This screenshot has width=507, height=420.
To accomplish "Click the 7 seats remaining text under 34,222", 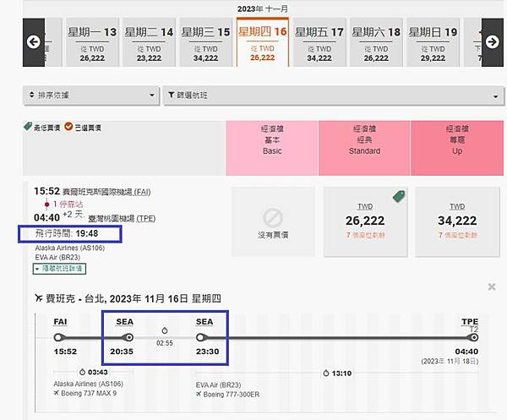I will pyautogui.click(x=457, y=235).
